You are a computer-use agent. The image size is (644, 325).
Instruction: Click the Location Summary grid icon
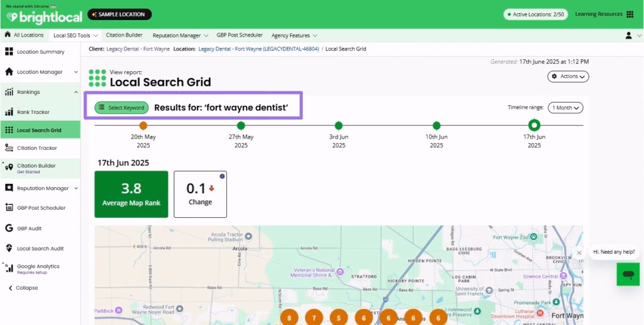(9, 52)
